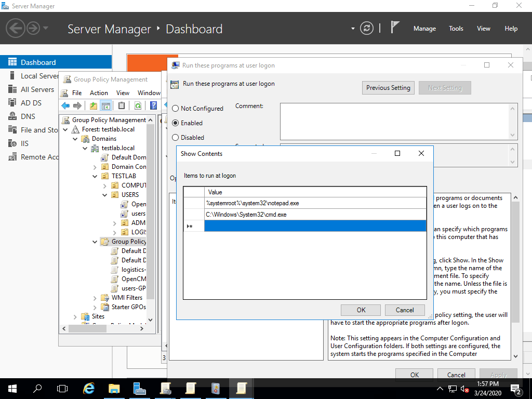Open the Tools menu in Server Manager
The height and width of the screenshot is (399, 532).
(456, 29)
